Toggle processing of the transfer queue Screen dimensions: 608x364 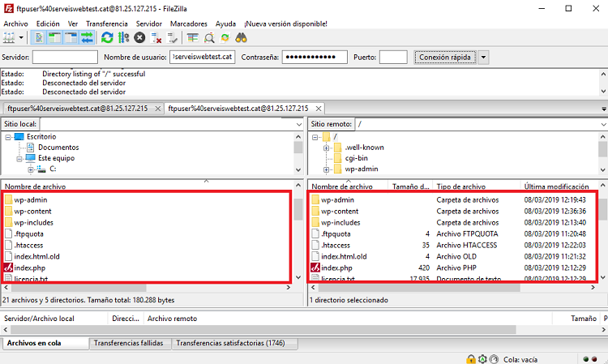pyautogui.click(x=123, y=37)
